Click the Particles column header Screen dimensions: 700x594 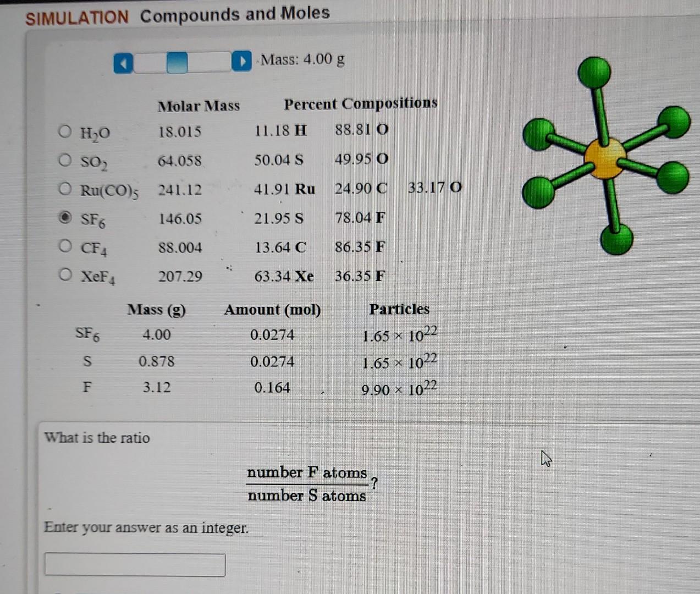[x=399, y=309]
